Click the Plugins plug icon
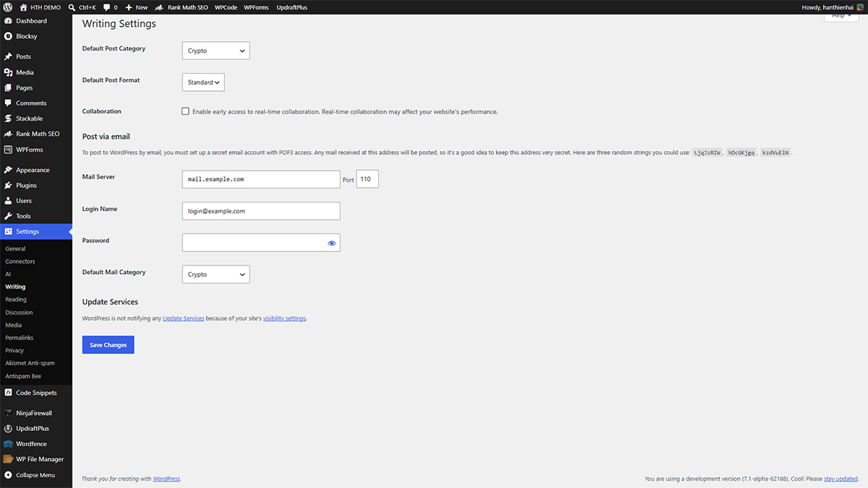The height and width of the screenshot is (488, 868). point(8,185)
